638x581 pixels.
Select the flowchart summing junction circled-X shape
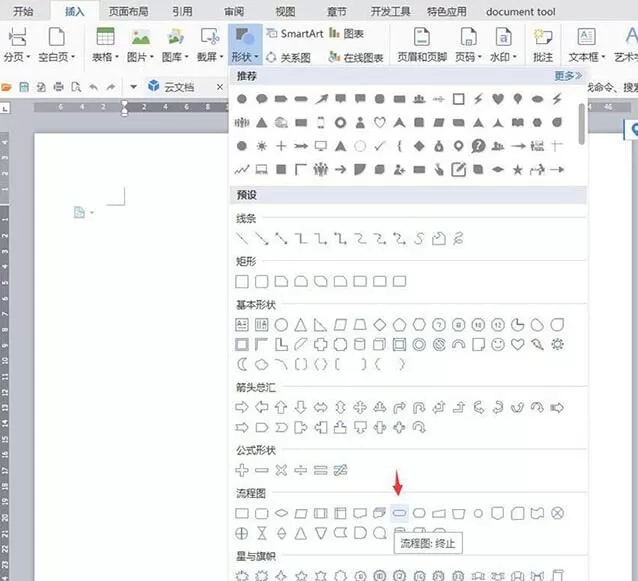(557, 513)
